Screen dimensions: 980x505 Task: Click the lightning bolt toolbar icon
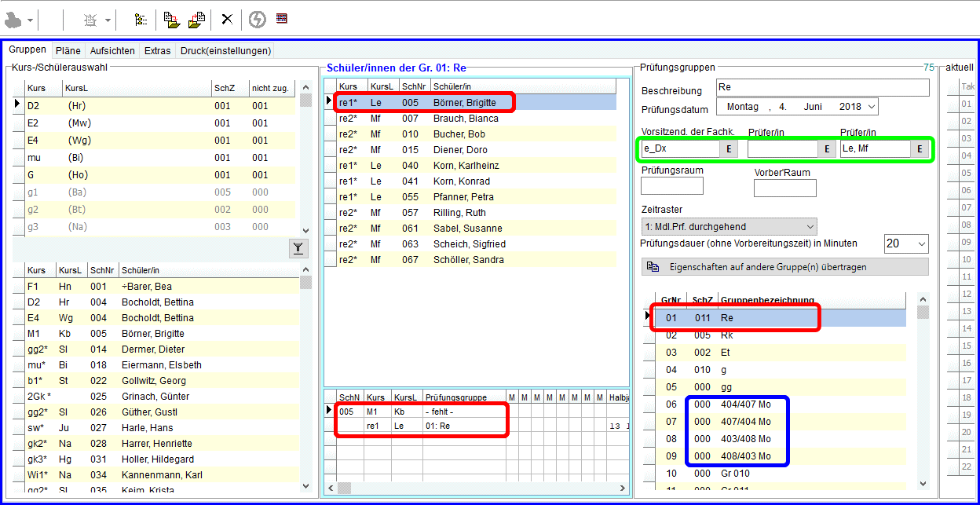tap(257, 20)
